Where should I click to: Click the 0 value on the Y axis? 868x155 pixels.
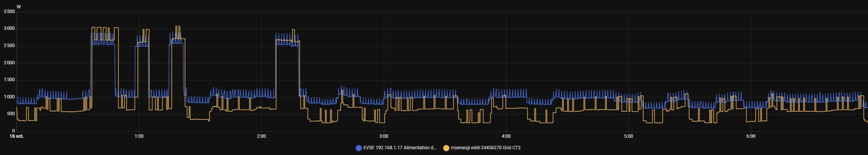point(13,131)
